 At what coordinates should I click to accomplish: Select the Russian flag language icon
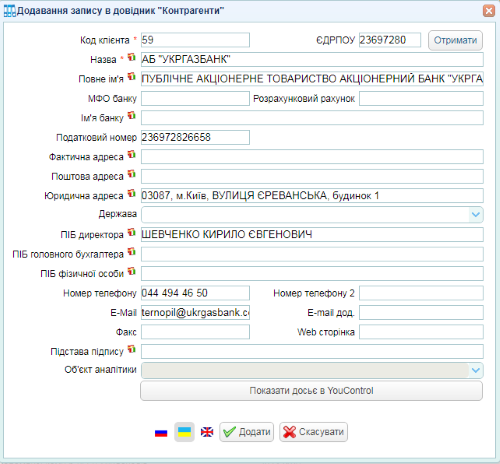coord(161,432)
